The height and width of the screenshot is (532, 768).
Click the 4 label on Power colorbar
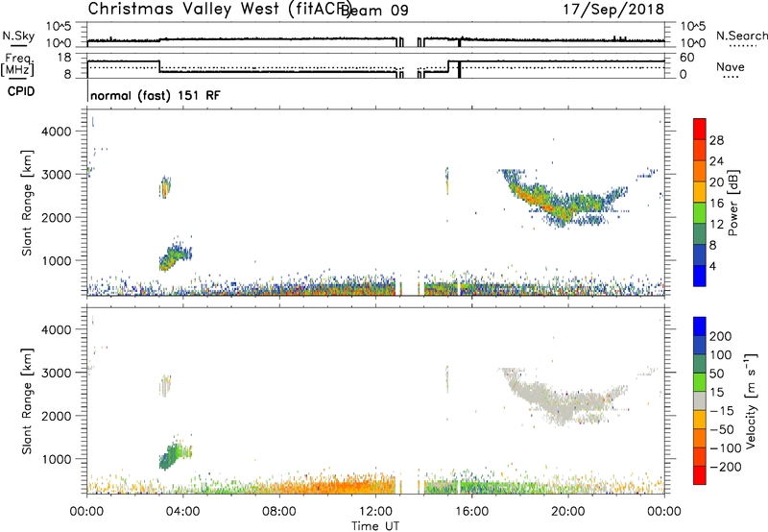tap(713, 266)
